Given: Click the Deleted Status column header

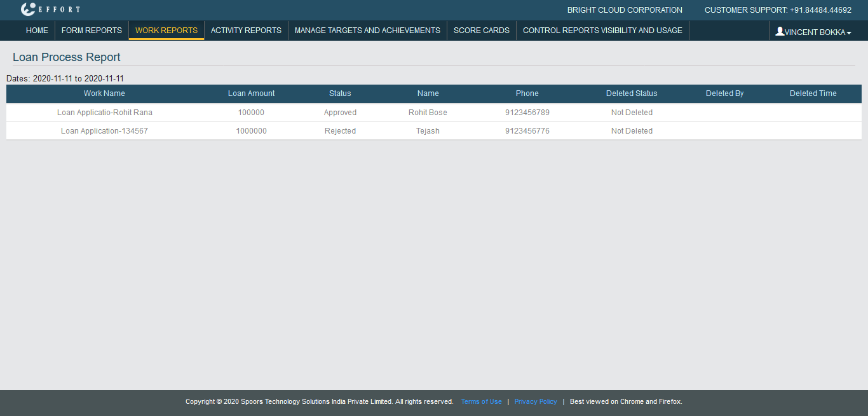Looking at the screenshot, I should coord(632,94).
